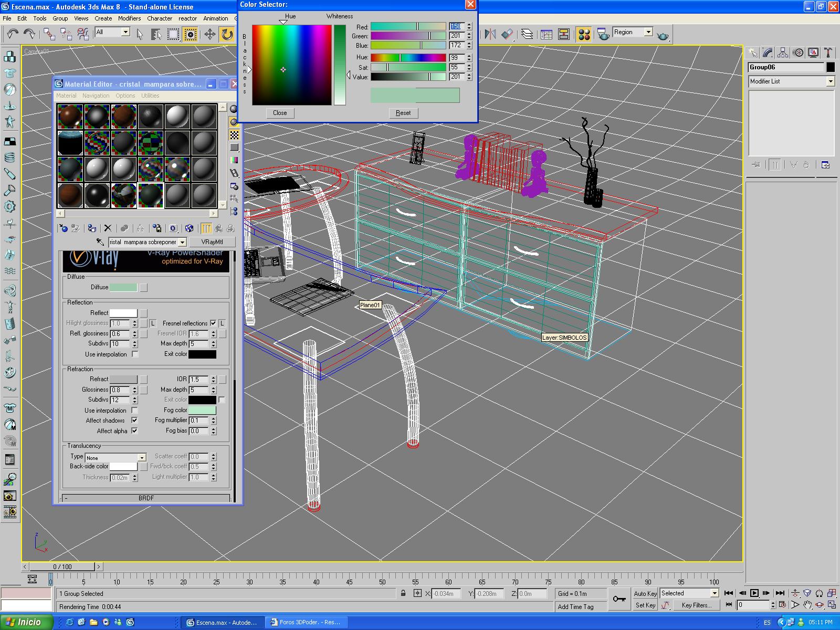This screenshot has width=840, height=630.
Task: Open the File menu
Action: point(7,18)
